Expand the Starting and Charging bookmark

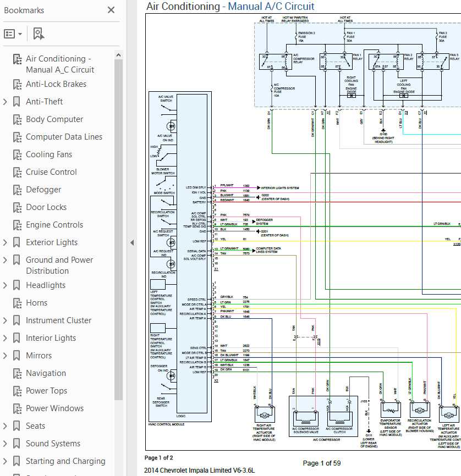pyautogui.click(x=5, y=461)
